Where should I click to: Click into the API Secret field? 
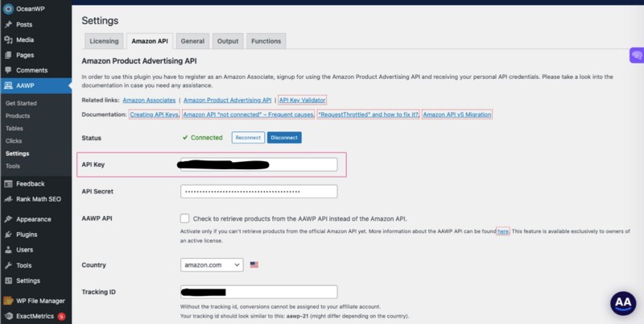click(258, 192)
